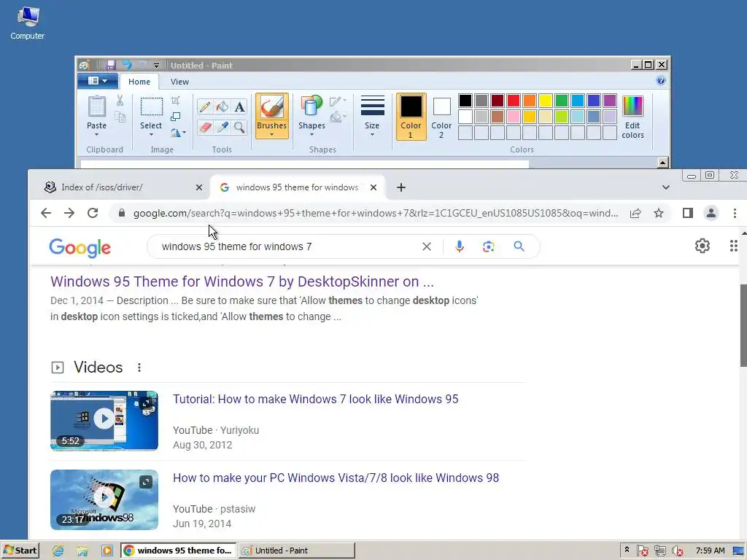Viewport: 747px width, 560px height.
Task: Search by image camera icon
Action: (488, 246)
